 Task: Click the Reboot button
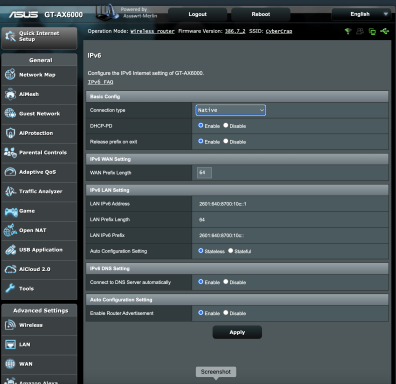tap(261, 14)
